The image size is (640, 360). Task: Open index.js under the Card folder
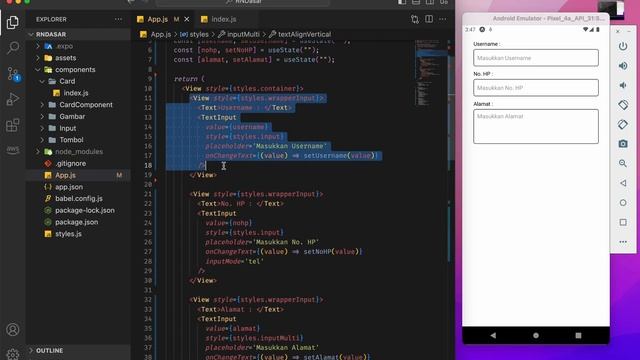tap(76, 93)
